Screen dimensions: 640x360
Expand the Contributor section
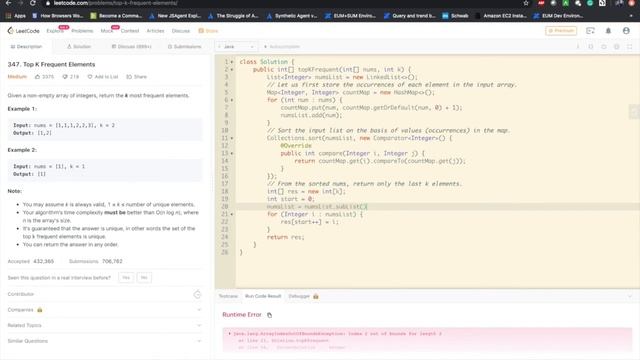click(104, 294)
